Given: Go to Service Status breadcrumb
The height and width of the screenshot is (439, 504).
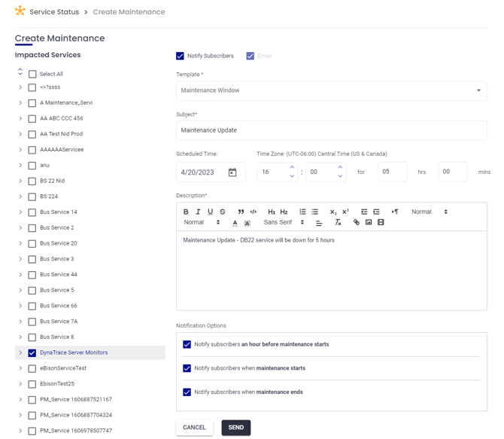Looking at the screenshot, I should 54,12.
